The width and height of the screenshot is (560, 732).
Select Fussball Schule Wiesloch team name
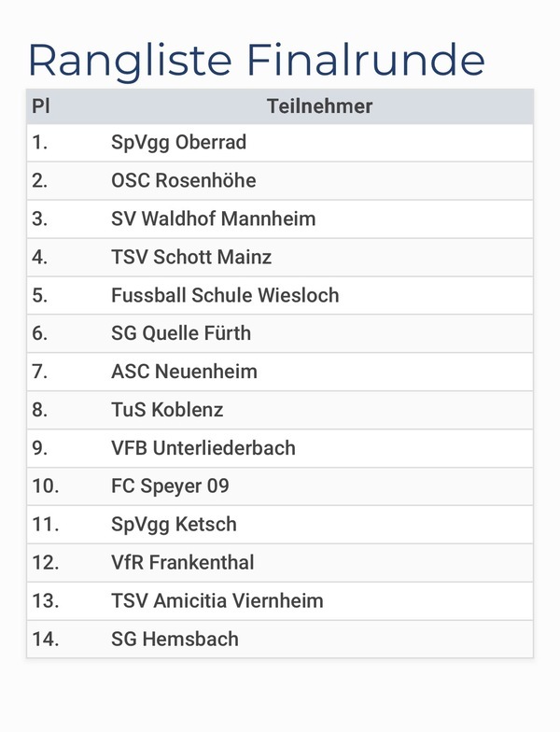(x=225, y=296)
